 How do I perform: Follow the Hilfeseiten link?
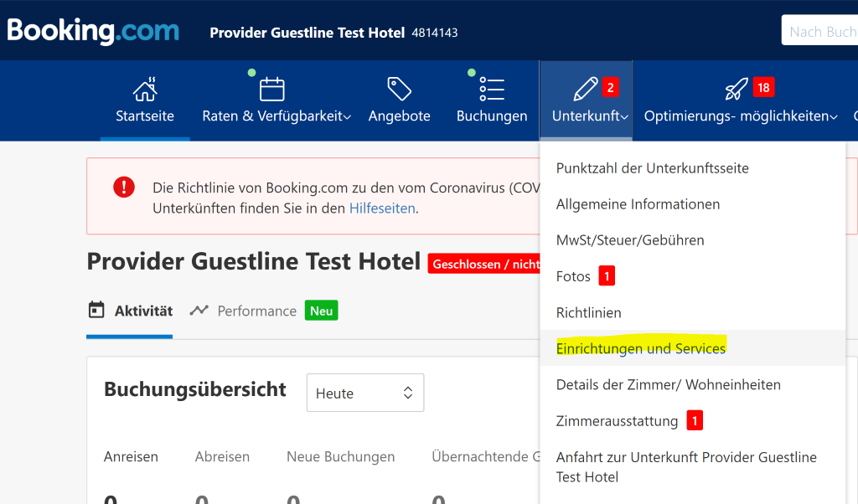pos(382,208)
